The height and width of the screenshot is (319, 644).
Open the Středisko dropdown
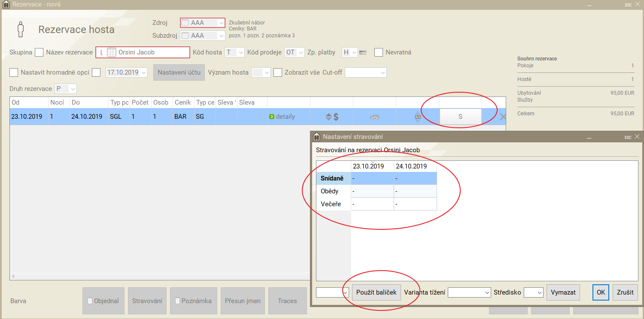pos(534,292)
